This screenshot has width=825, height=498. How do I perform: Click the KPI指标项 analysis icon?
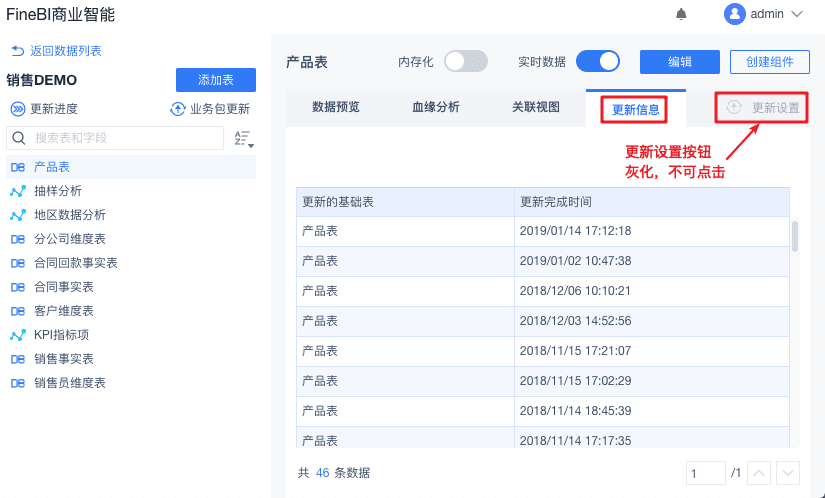[18, 335]
